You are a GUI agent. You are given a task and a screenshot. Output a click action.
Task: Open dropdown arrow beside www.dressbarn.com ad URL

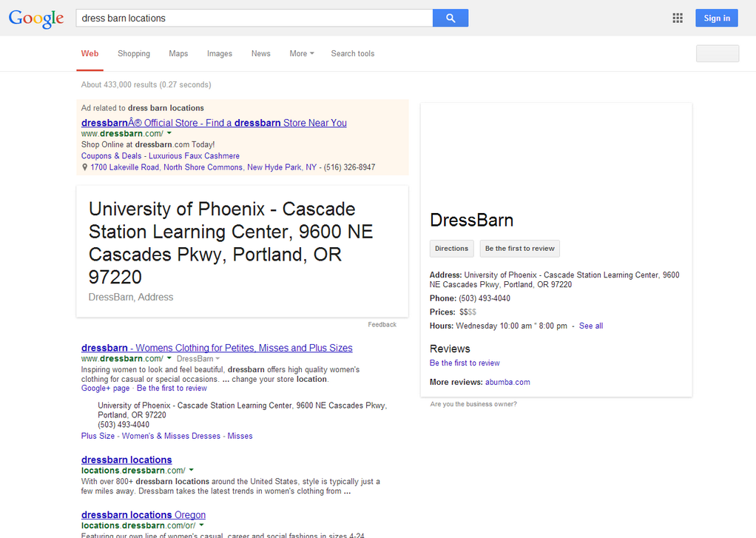click(169, 134)
